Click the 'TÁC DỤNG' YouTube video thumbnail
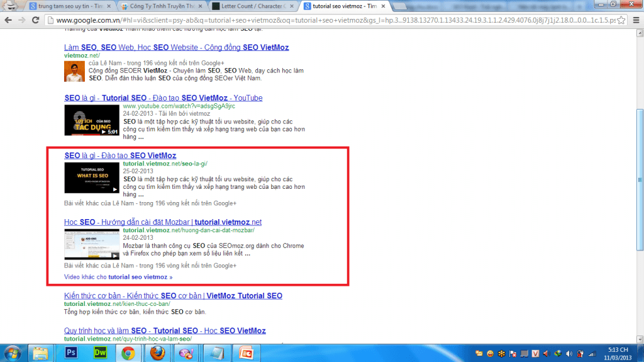This screenshot has height=362, width=644. tap(92, 120)
